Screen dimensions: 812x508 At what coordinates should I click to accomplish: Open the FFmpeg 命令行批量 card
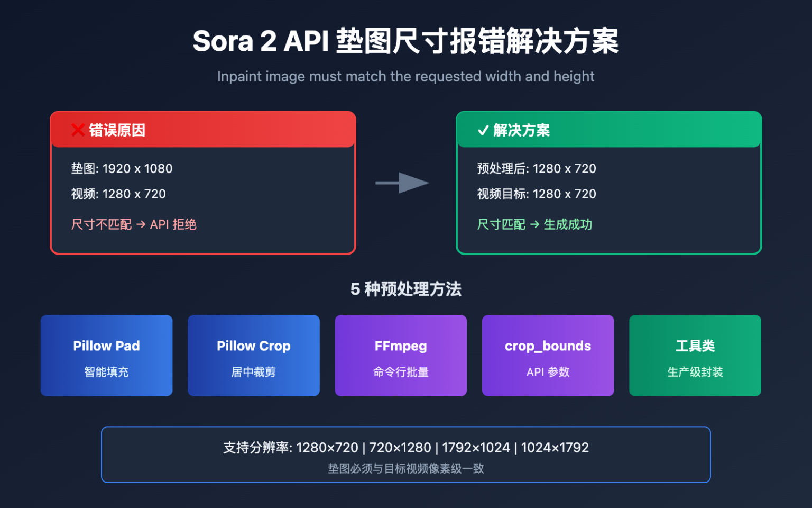[401, 356]
